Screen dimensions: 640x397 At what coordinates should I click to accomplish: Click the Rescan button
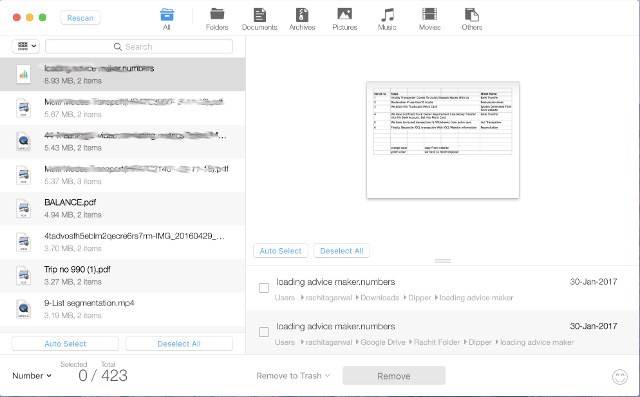coord(80,18)
